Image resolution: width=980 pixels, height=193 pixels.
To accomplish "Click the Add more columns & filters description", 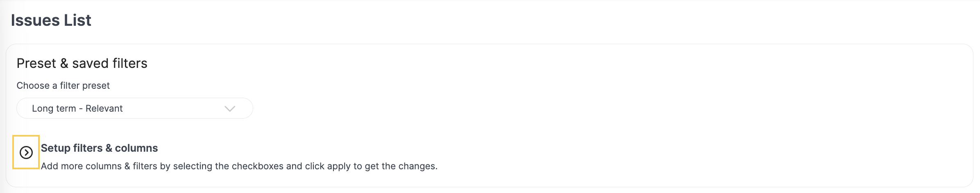I will click(x=239, y=166).
